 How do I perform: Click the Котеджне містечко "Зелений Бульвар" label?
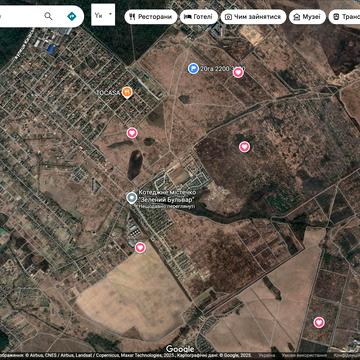(167, 196)
